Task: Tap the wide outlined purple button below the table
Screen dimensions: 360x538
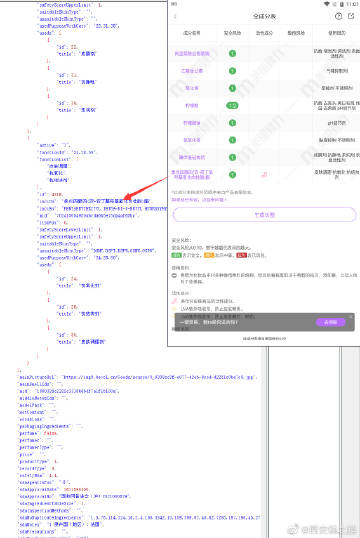Action: tap(265, 215)
